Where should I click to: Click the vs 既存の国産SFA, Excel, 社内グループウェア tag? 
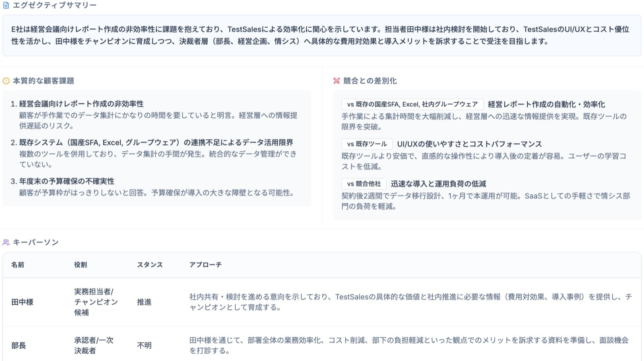click(x=412, y=104)
